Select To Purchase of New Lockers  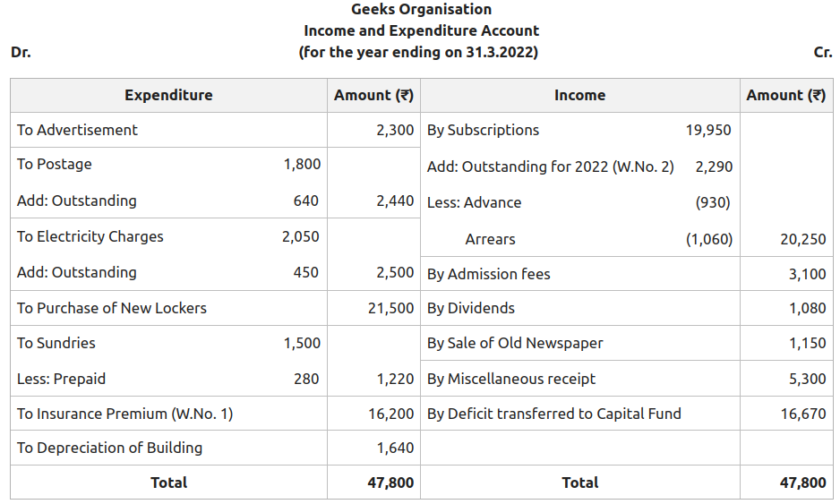(x=111, y=308)
